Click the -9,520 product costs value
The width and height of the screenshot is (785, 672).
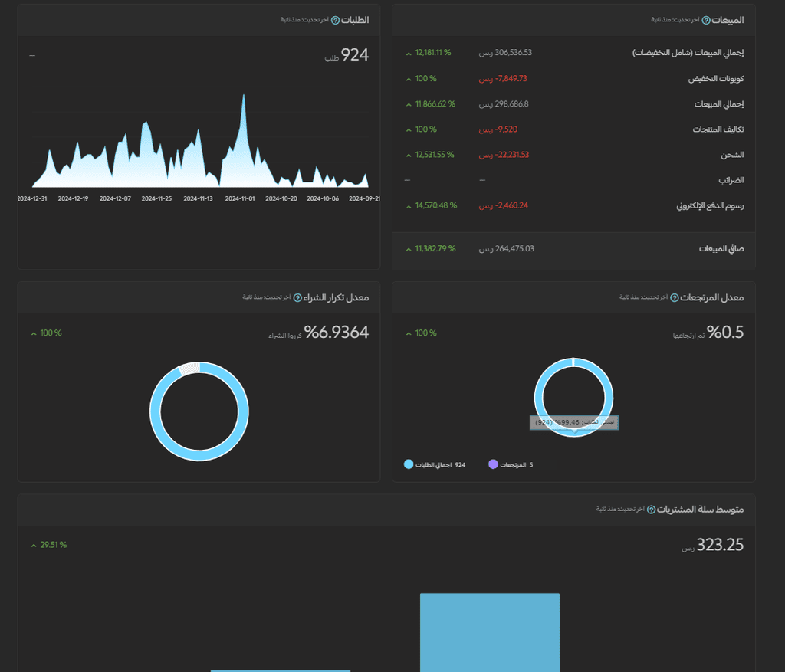[498, 129]
